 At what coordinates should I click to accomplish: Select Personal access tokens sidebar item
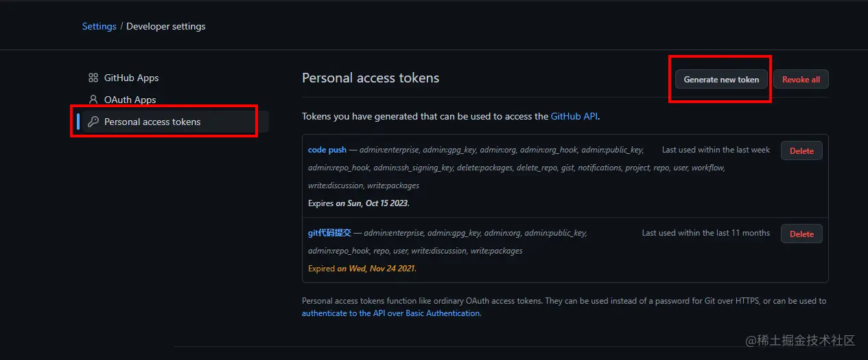(x=152, y=122)
